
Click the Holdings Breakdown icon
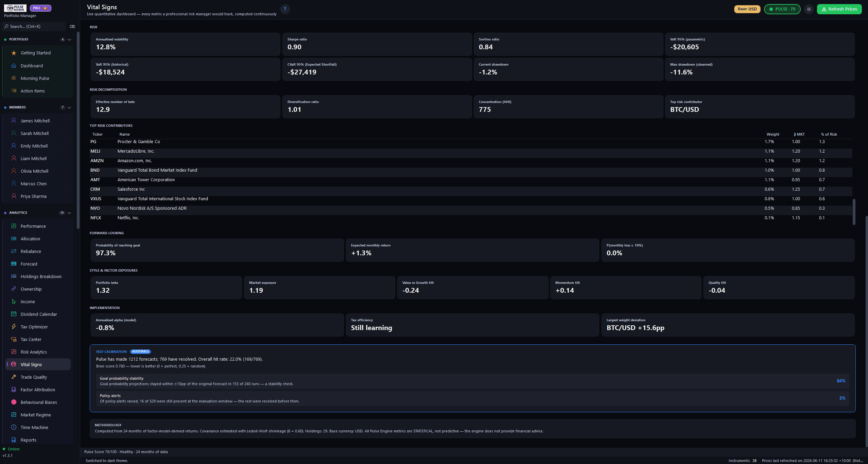click(14, 276)
